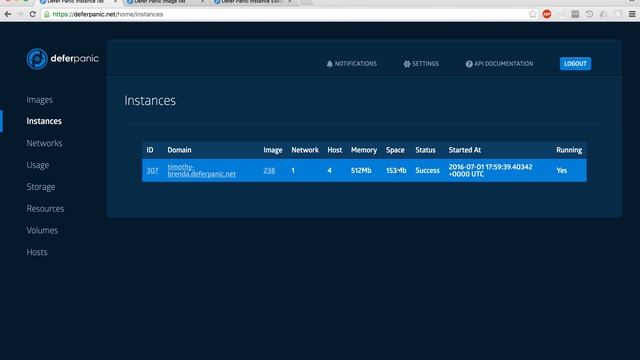Open Notifications bell in header
640x360 pixels.
(x=351, y=64)
